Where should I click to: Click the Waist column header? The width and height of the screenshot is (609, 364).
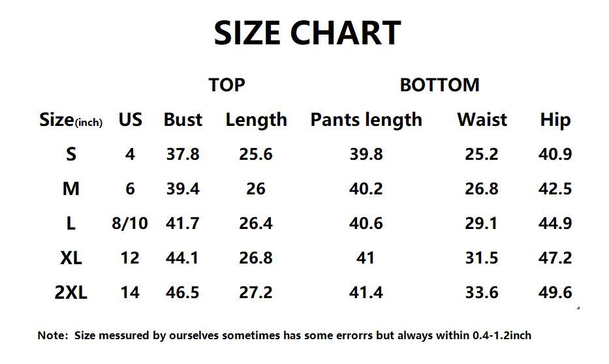point(482,119)
